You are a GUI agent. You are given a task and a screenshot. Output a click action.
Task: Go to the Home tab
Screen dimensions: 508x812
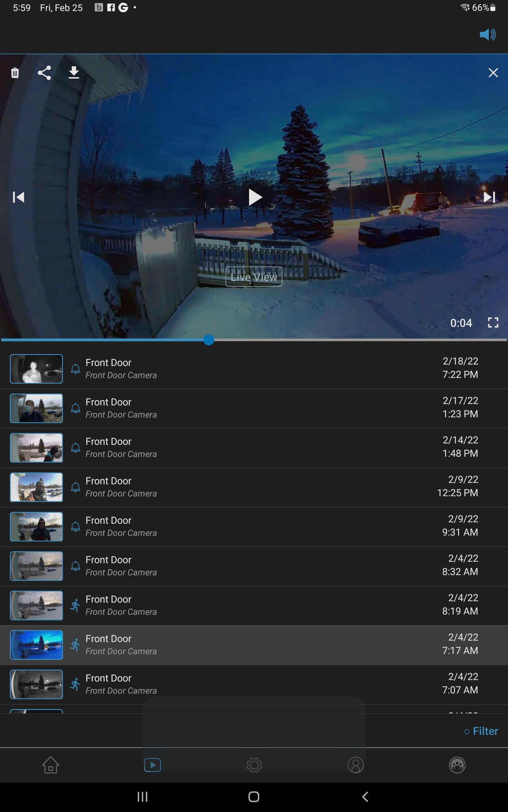tap(51, 765)
